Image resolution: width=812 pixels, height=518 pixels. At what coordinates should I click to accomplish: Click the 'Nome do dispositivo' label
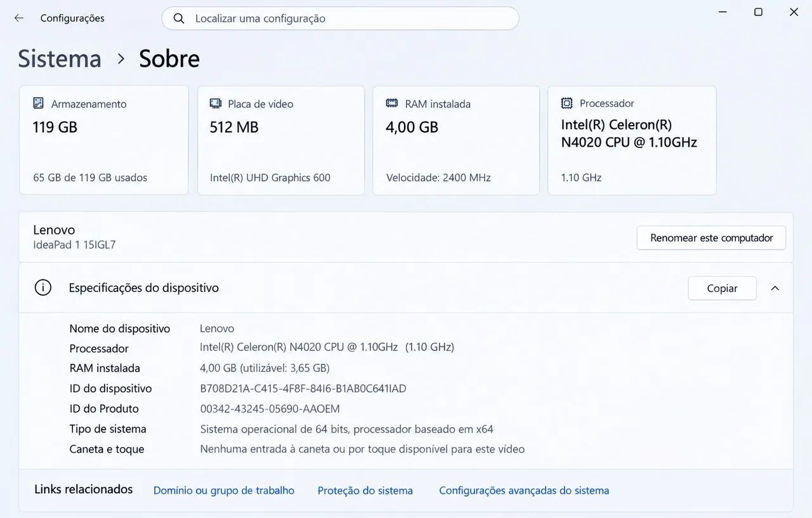point(120,329)
